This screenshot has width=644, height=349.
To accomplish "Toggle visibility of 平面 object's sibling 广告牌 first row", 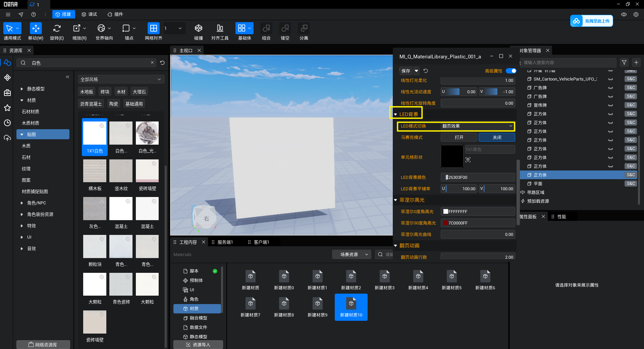I will [610, 88].
